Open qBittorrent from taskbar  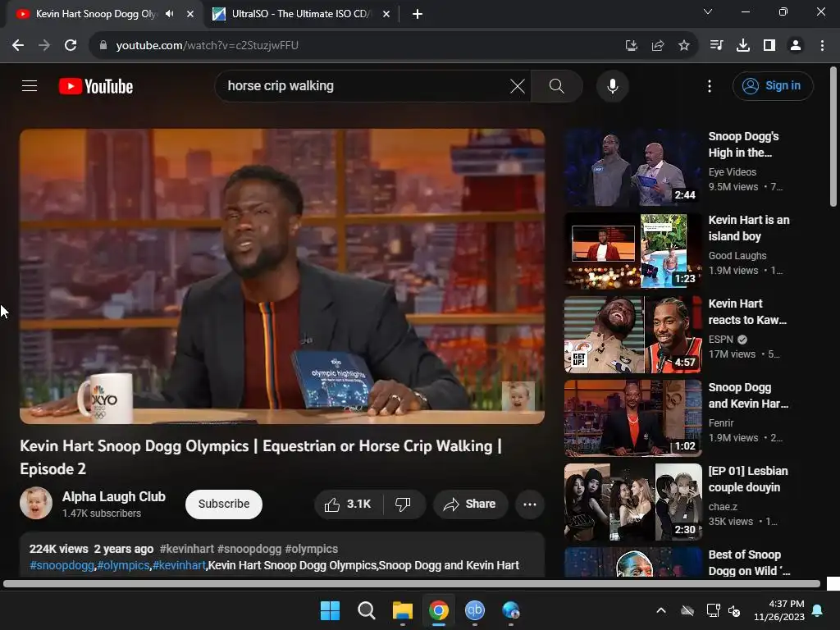click(x=475, y=610)
